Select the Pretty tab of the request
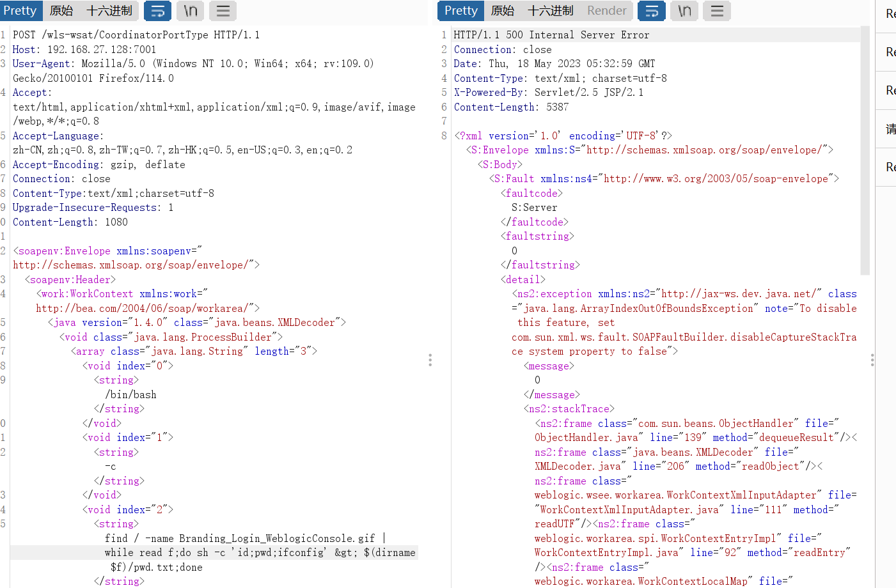This screenshot has height=588, width=896. 20,11
